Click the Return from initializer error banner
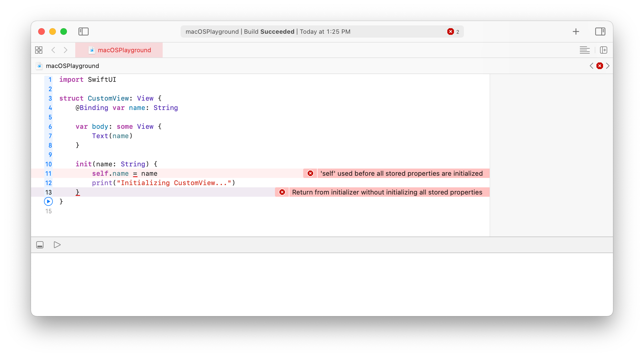The height and width of the screenshot is (357, 644). [x=387, y=192]
